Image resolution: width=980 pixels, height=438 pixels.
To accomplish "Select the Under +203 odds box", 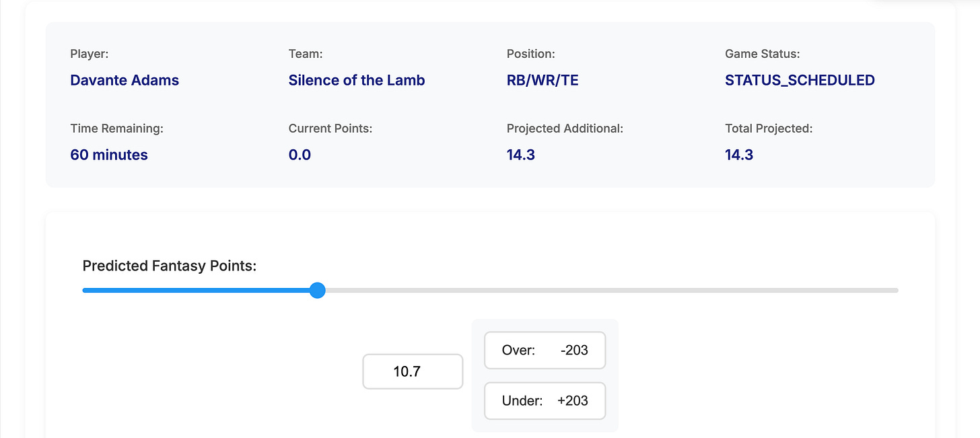I will pyautogui.click(x=545, y=401).
